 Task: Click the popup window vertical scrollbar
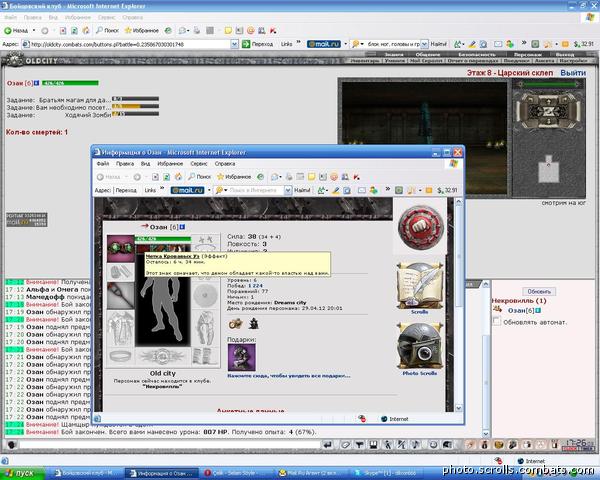click(458, 305)
